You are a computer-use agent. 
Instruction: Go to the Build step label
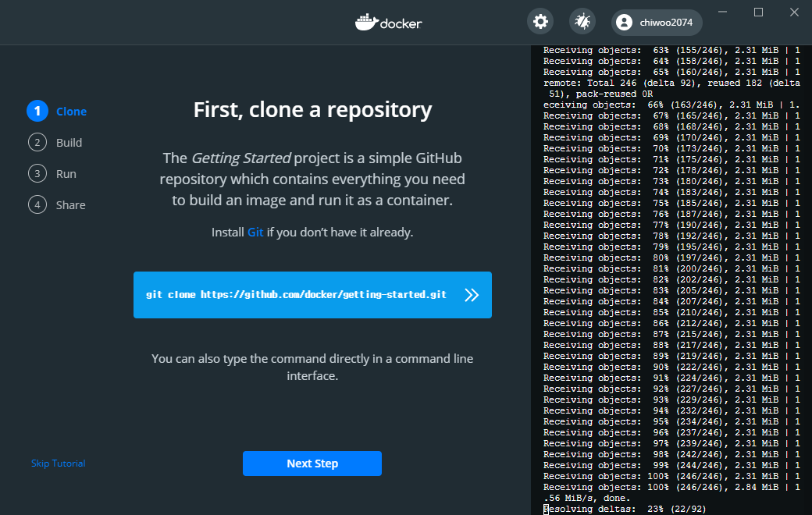69,142
